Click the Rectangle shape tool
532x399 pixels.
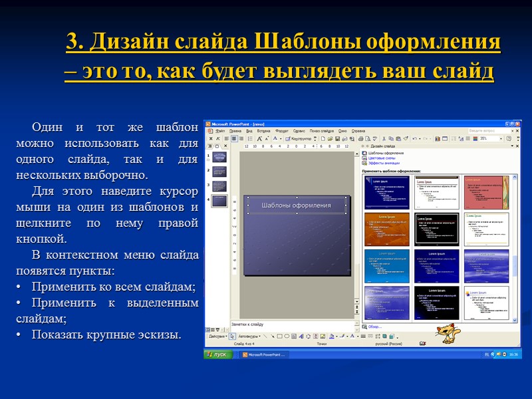coord(279,336)
